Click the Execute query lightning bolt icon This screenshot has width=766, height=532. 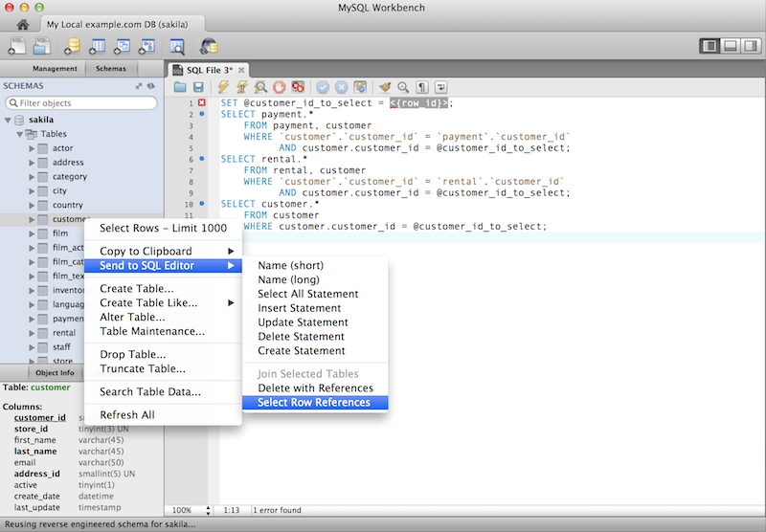coord(224,87)
